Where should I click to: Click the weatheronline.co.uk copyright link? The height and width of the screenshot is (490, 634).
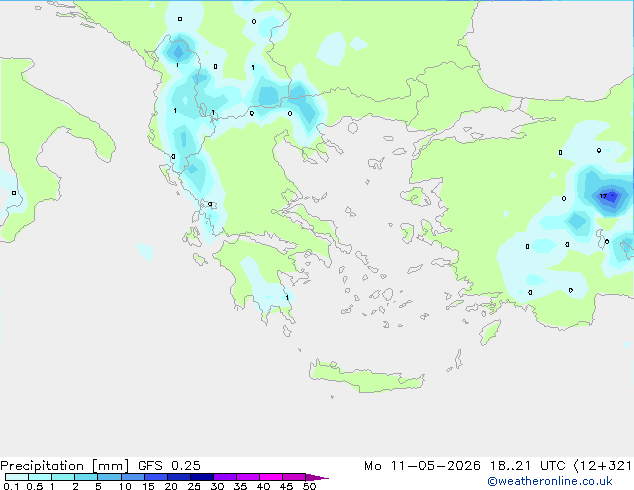pyautogui.click(x=550, y=481)
